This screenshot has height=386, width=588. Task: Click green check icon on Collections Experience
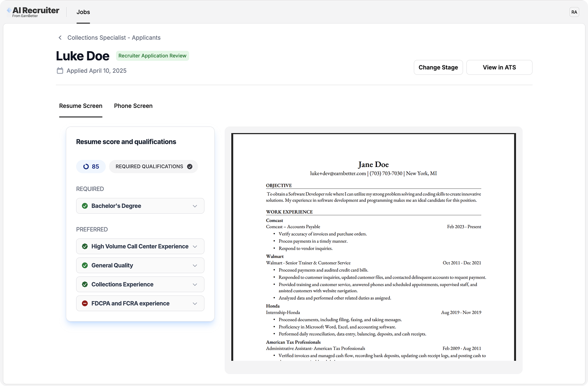(85, 284)
